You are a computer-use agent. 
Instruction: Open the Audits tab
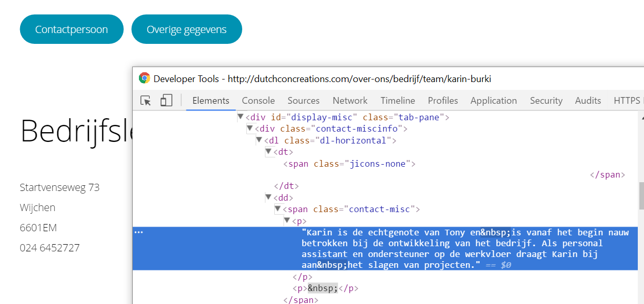[x=588, y=101]
